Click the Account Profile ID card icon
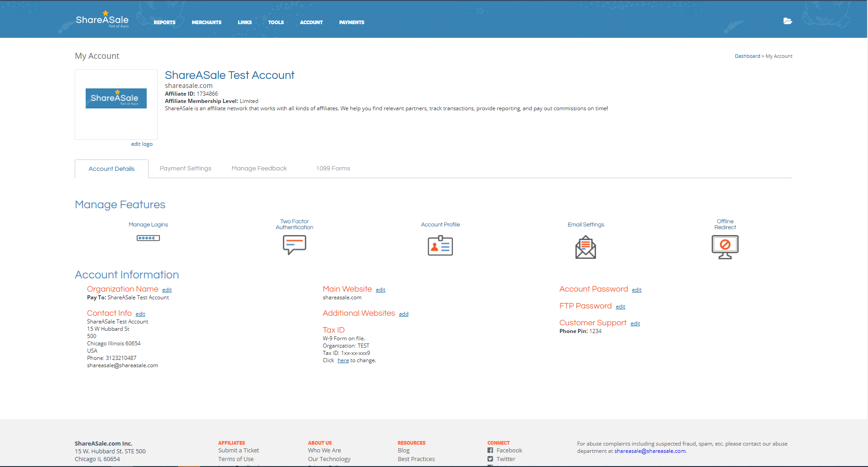 coord(440,246)
